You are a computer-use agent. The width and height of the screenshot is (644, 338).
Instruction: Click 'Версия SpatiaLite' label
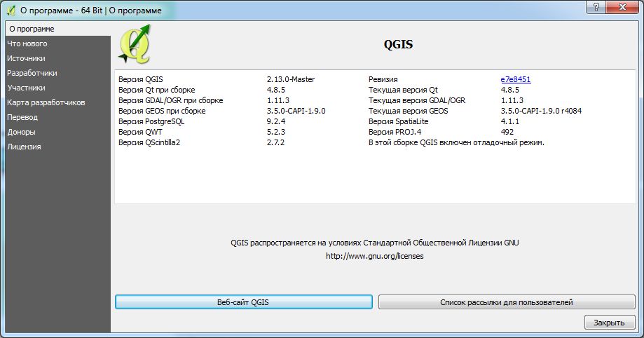tap(398, 121)
